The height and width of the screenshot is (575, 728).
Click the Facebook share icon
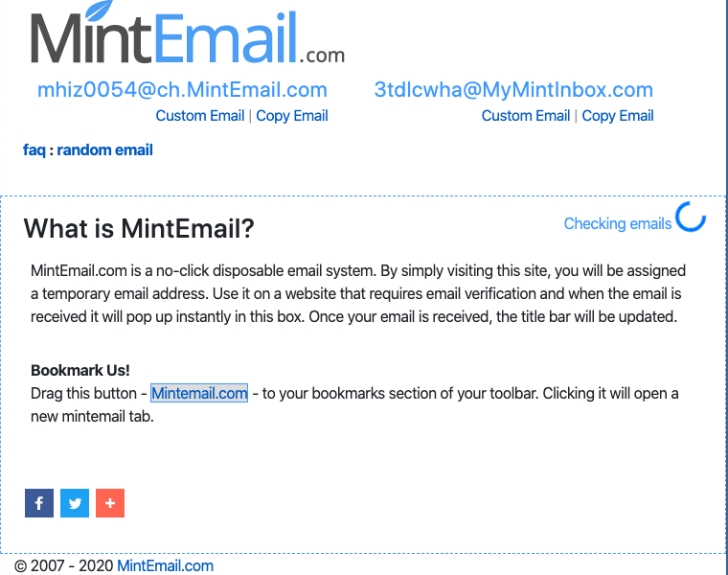[x=38, y=503]
